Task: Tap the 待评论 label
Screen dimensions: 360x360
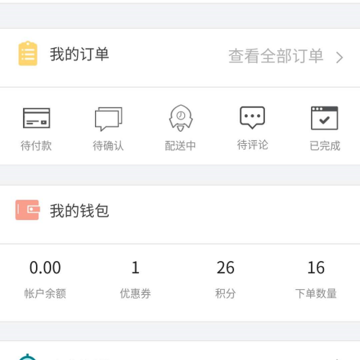Action: pyautogui.click(x=252, y=145)
